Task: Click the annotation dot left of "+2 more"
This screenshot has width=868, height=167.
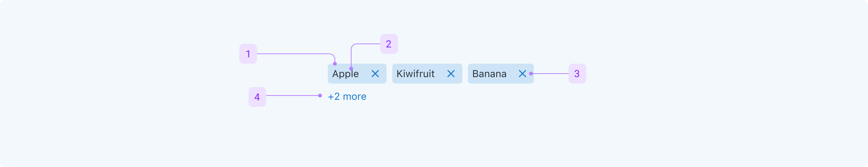Action: click(x=320, y=96)
